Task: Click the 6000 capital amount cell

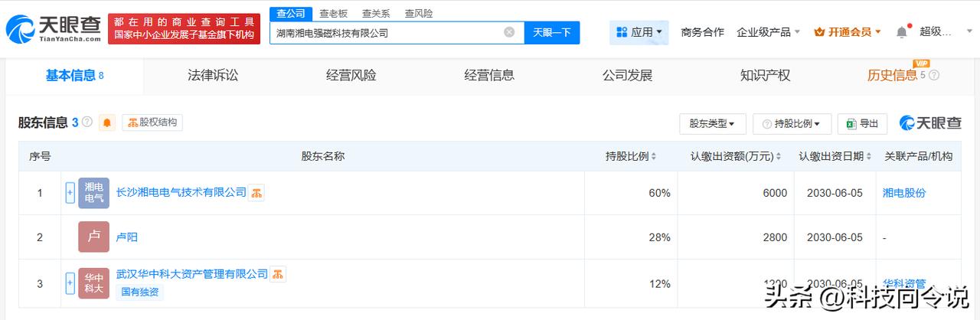Action: [x=735, y=193]
